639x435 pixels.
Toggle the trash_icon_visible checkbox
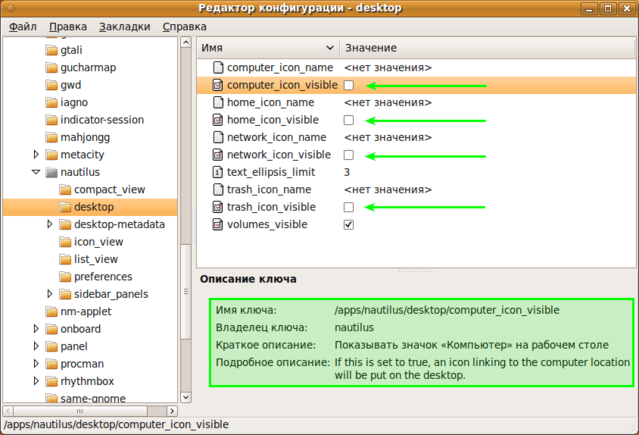349,207
